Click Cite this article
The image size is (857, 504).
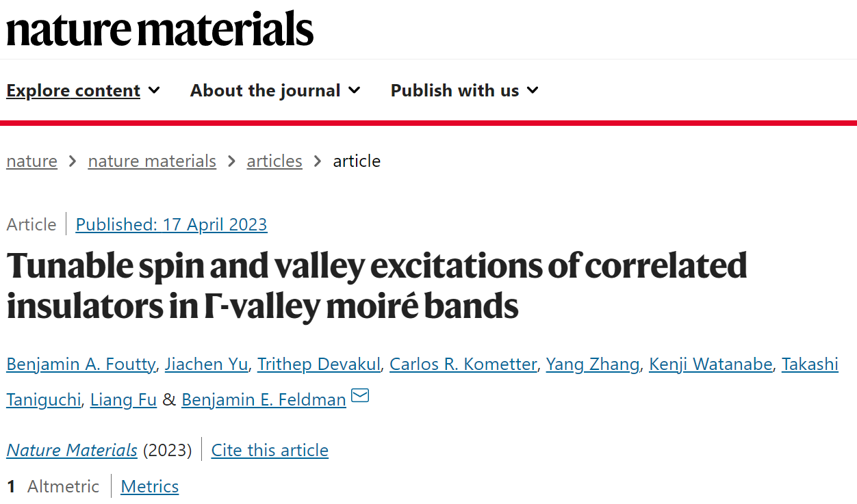270,450
